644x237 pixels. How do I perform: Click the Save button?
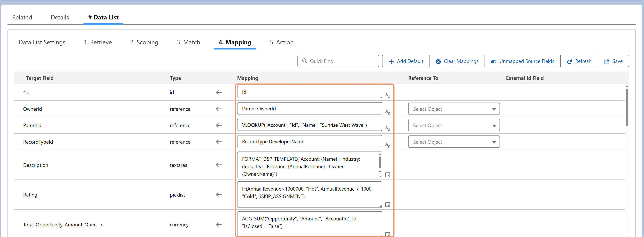pos(613,61)
